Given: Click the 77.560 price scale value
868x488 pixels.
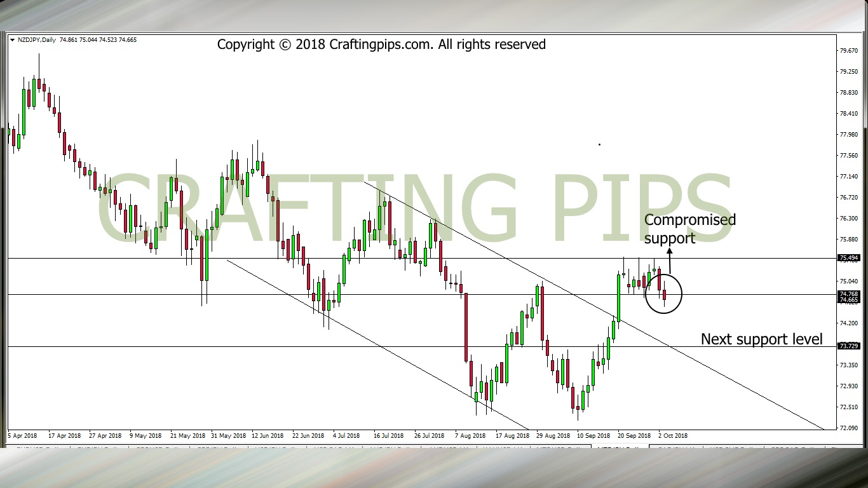Looking at the screenshot, I should pyautogui.click(x=849, y=156).
